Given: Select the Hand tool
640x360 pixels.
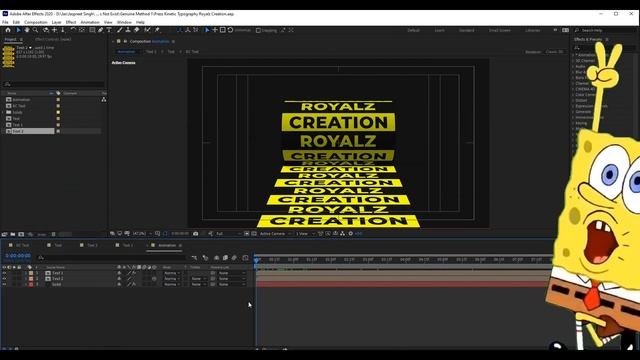Looking at the screenshot, I should click(27, 30).
